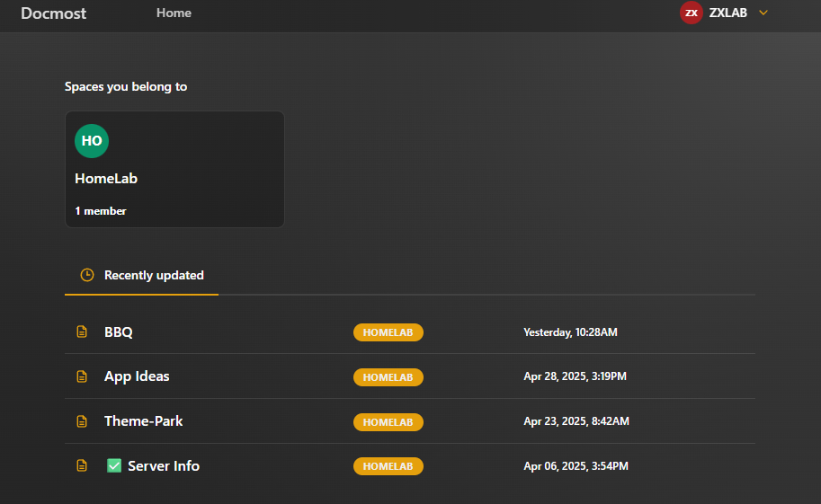Click the document icon beside BBQ
The height and width of the screenshot is (504, 821).
(82, 332)
